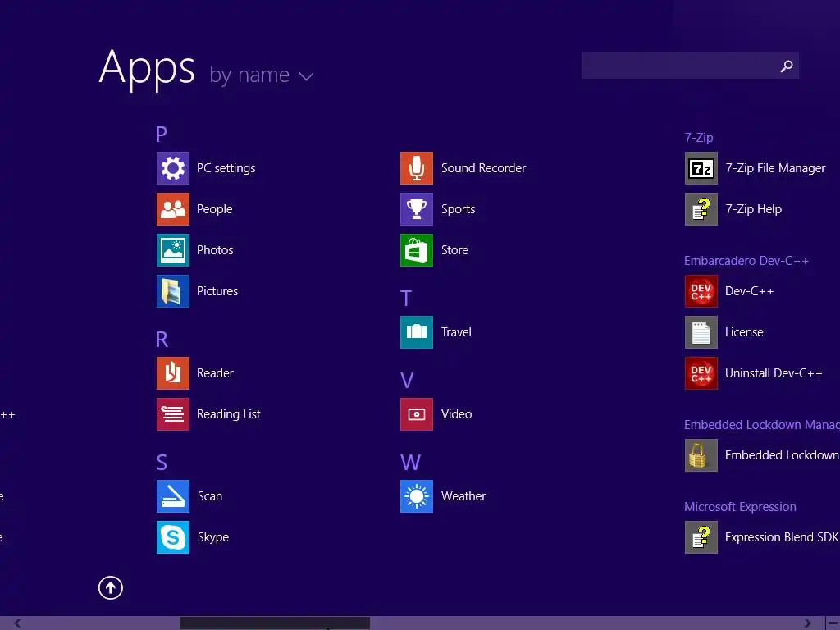Click the scrollbar left arrow
The width and height of the screenshot is (840, 630).
(17, 623)
